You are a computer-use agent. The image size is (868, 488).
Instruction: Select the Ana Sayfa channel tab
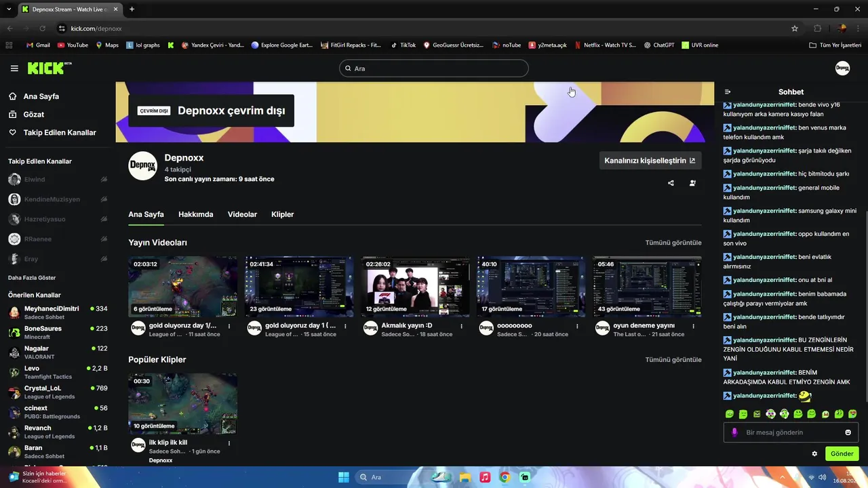click(x=146, y=214)
